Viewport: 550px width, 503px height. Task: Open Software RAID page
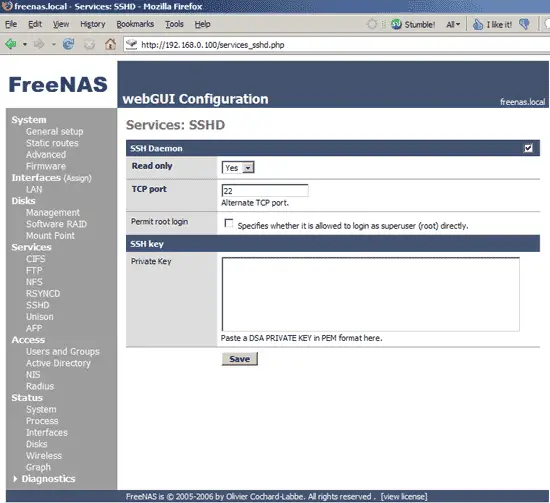(56, 224)
